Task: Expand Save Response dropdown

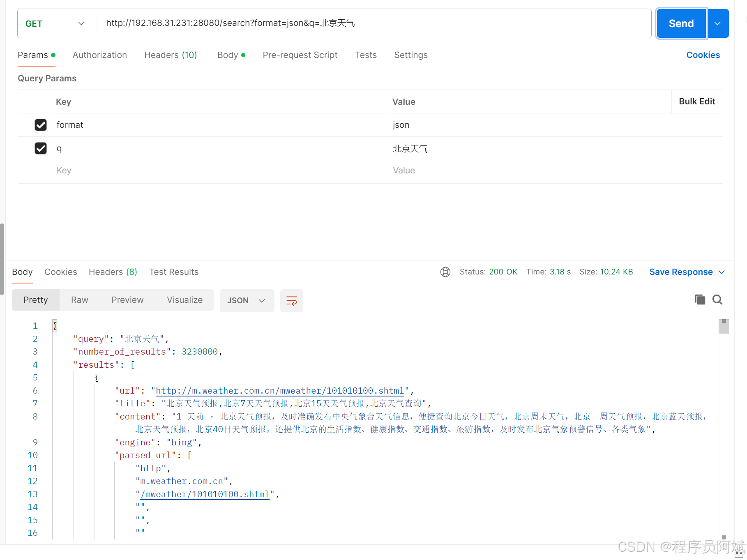Action: pyautogui.click(x=722, y=272)
